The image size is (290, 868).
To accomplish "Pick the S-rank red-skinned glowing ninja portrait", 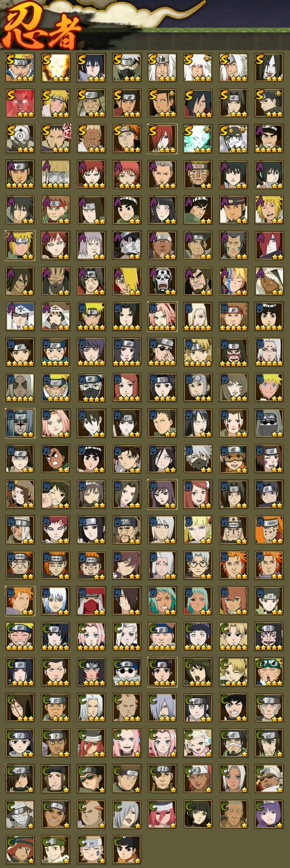I will [x=20, y=103].
